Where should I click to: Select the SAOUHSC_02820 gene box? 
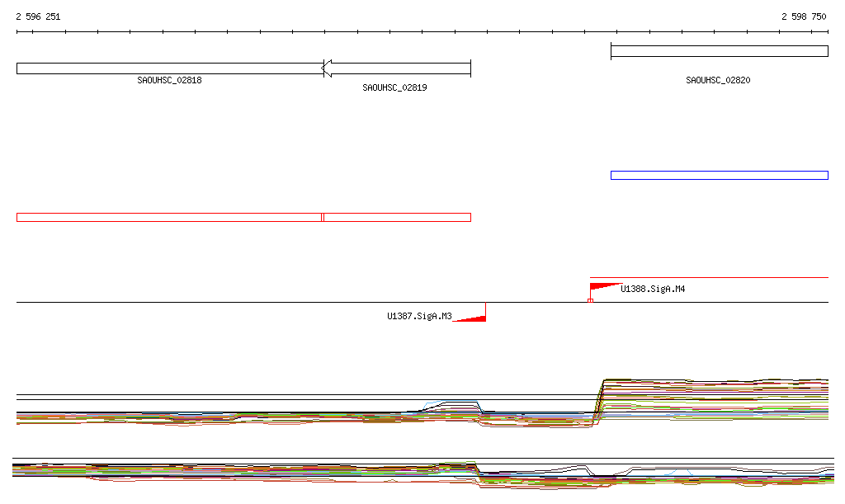(720, 51)
